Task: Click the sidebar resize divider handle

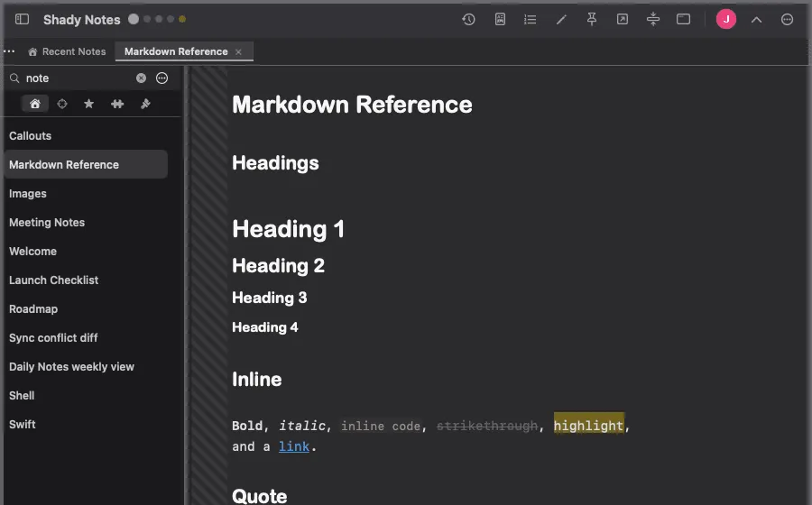Action: point(185,285)
